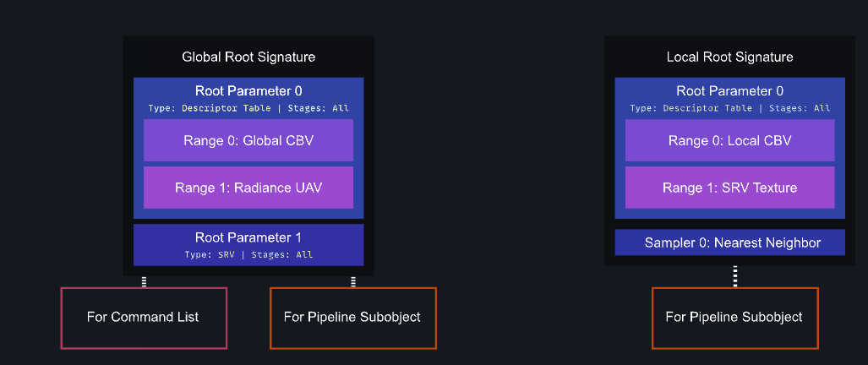The height and width of the screenshot is (365, 868).
Task: Click dotted connector above left For Pipeline Subobject
Action: point(353,282)
